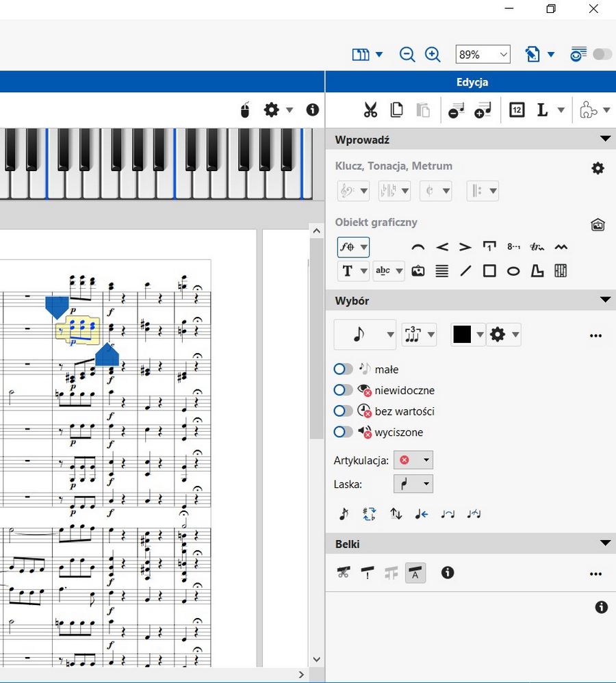Show info in the Belki section
This screenshot has width=616, height=683.
[448, 572]
